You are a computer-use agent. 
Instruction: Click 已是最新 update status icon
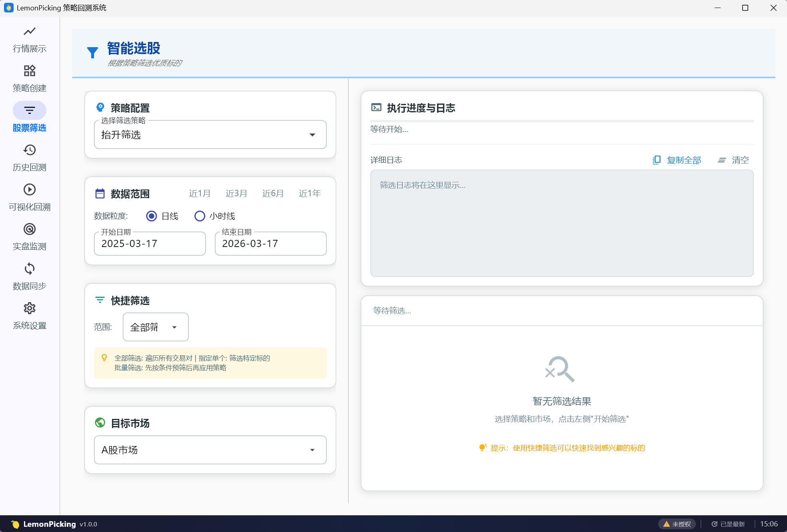tap(714, 524)
